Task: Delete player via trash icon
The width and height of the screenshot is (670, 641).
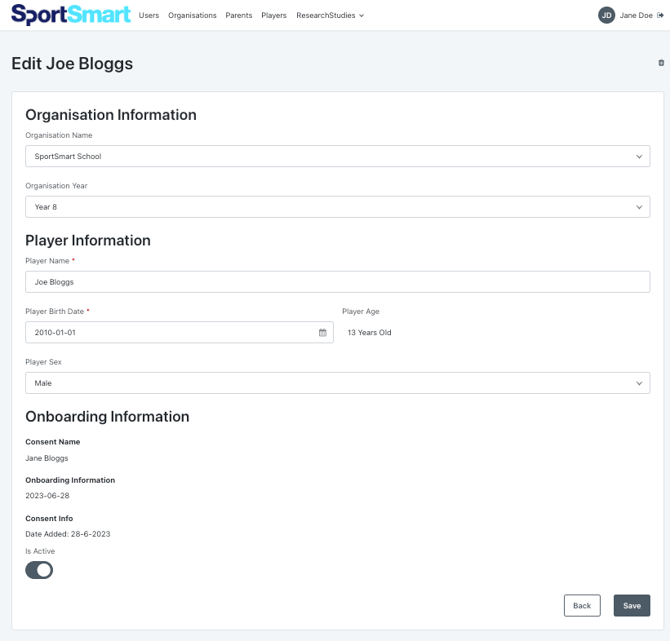Action: (661, 63)
